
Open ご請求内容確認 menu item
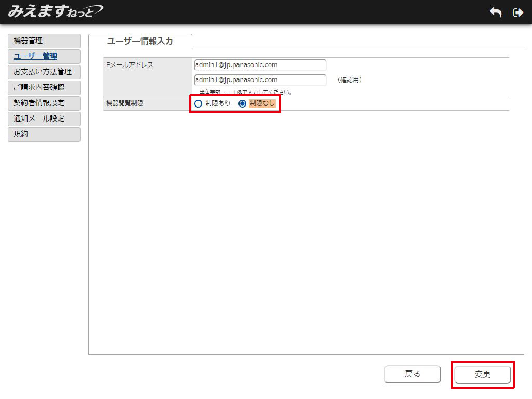(44, 87)
